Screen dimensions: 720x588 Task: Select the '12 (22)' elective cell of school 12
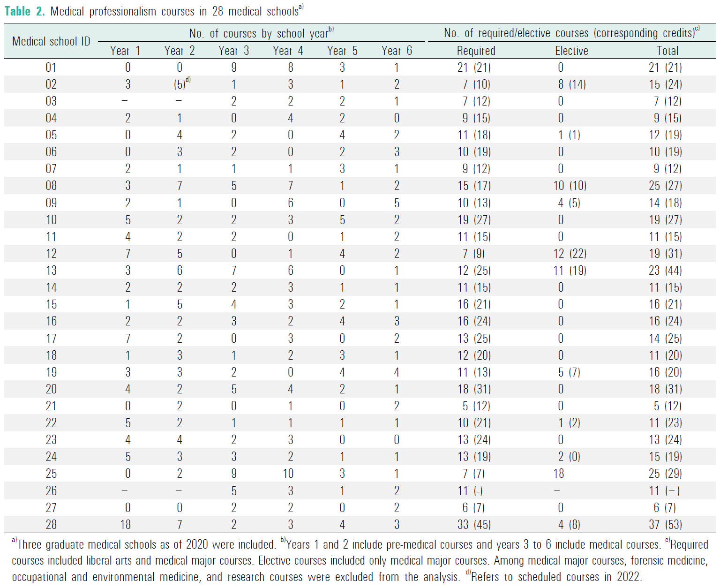570,254
